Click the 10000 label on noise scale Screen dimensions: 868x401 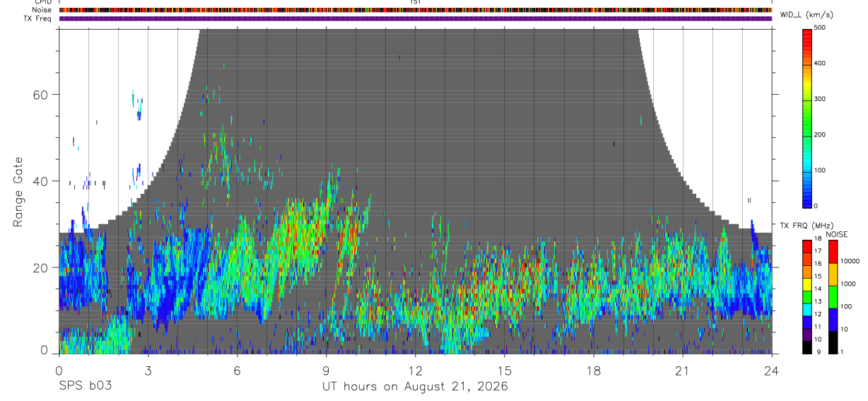coord(851,261)
